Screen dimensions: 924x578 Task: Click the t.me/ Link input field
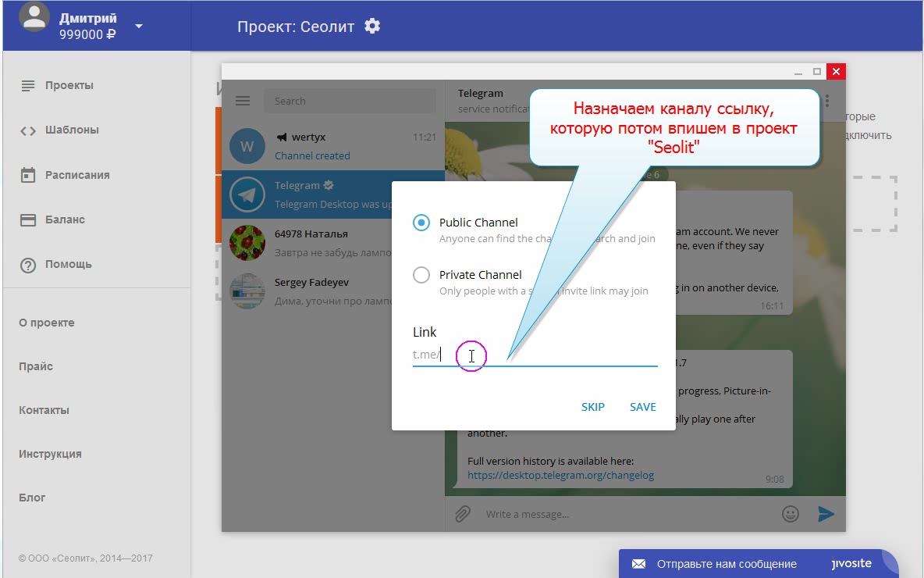tap(535, 355)
